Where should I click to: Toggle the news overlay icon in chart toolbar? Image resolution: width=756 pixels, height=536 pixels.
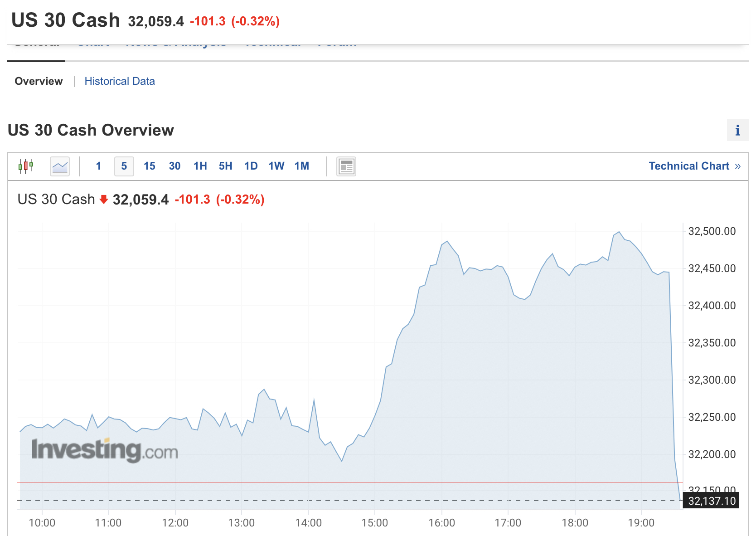point(346,166)
